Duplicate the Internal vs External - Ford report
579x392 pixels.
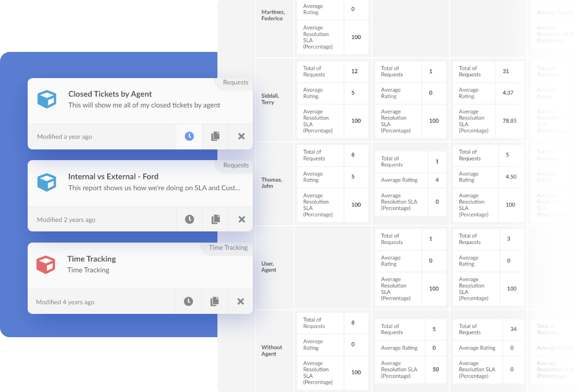(x=215, y=219)
